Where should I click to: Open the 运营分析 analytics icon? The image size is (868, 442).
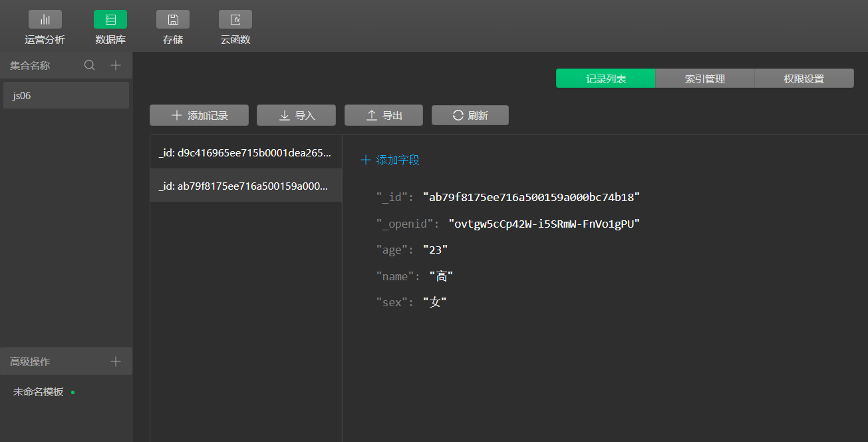(45, 19)
